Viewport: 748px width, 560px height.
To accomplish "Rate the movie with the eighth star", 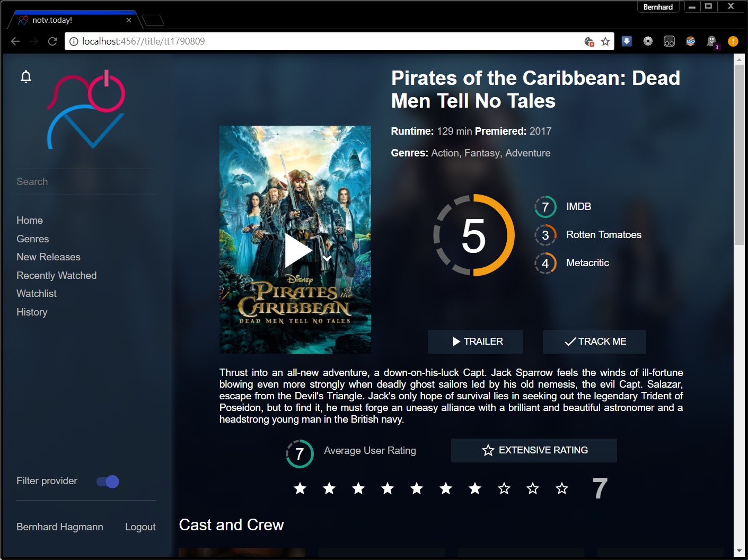I will (504, 488).
